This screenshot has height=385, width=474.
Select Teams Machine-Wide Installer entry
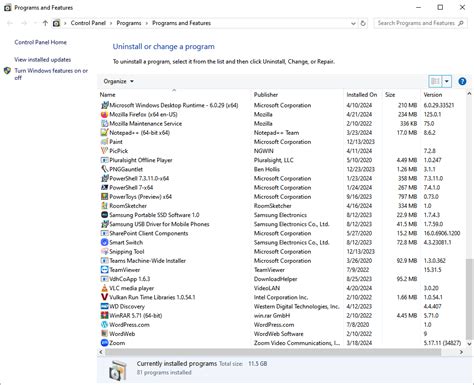click(x=282, y=260)
